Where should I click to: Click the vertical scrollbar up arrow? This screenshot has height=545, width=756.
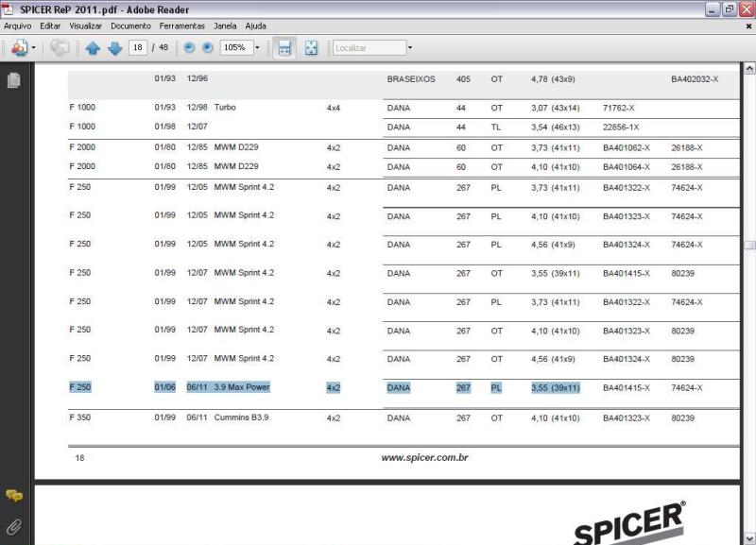(x=749, y=68)
